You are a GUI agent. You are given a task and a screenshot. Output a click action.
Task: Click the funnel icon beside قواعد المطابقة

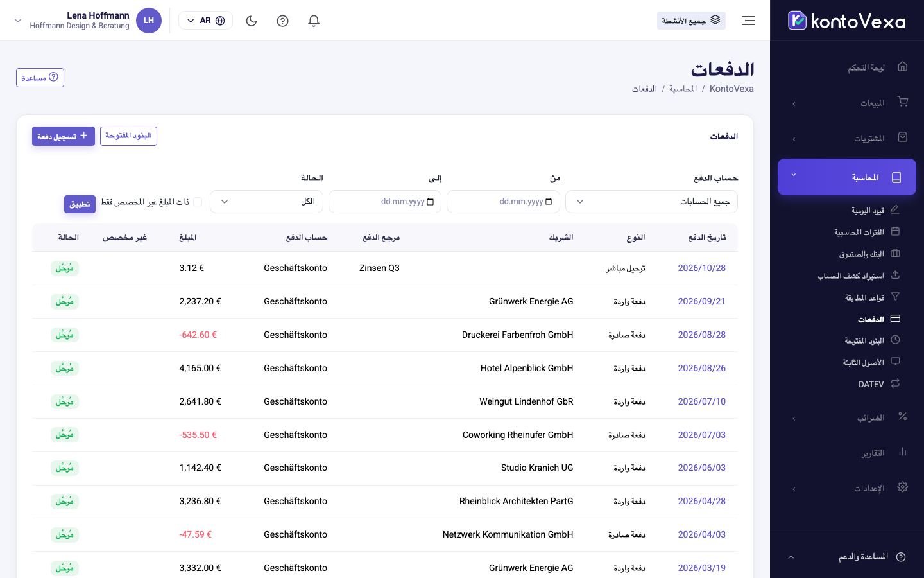(x=895, y=297)
